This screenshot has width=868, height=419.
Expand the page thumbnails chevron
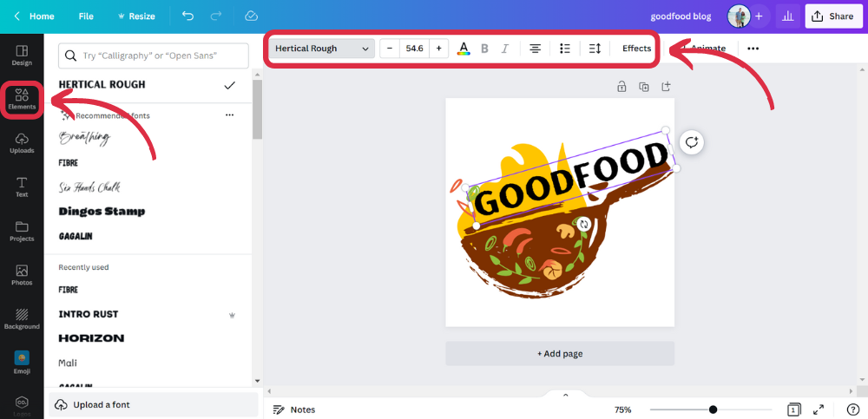pyautogui.click(x=565, y=395)
